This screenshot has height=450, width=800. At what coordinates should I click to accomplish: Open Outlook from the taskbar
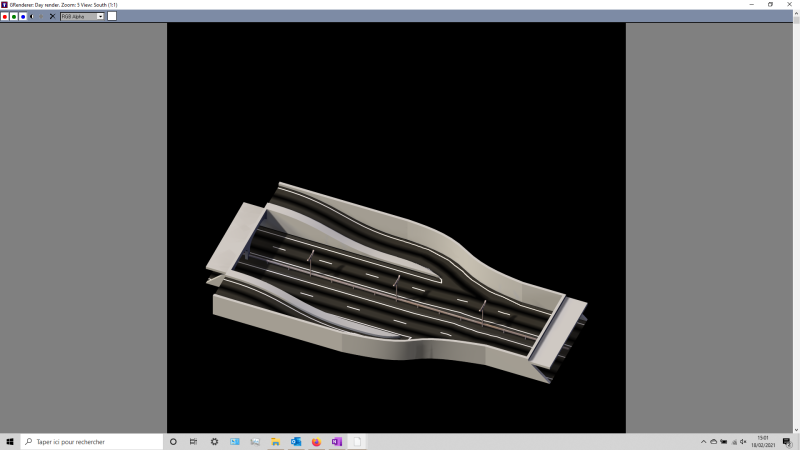point(296,442)
